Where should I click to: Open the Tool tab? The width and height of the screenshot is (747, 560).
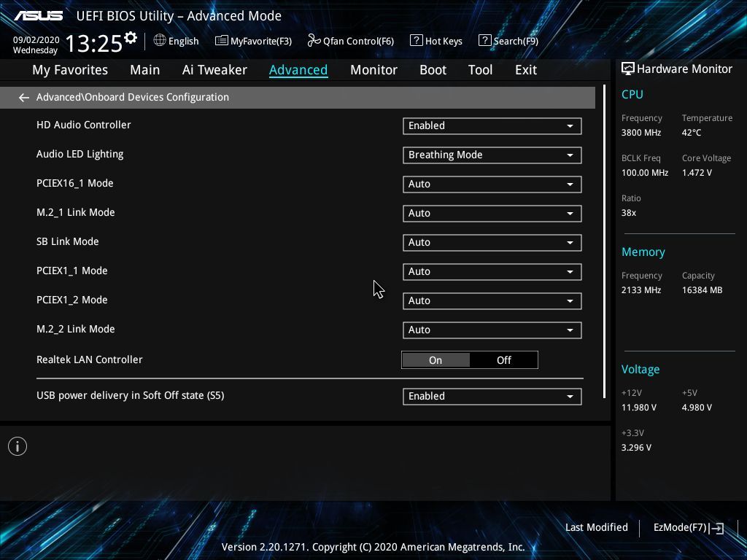click(x=480, y=70)
